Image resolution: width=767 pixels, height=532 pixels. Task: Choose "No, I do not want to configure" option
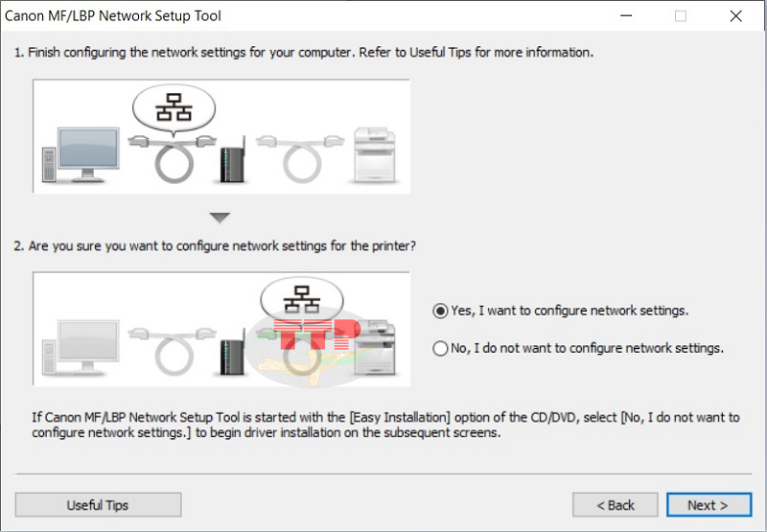click(441, 349)
